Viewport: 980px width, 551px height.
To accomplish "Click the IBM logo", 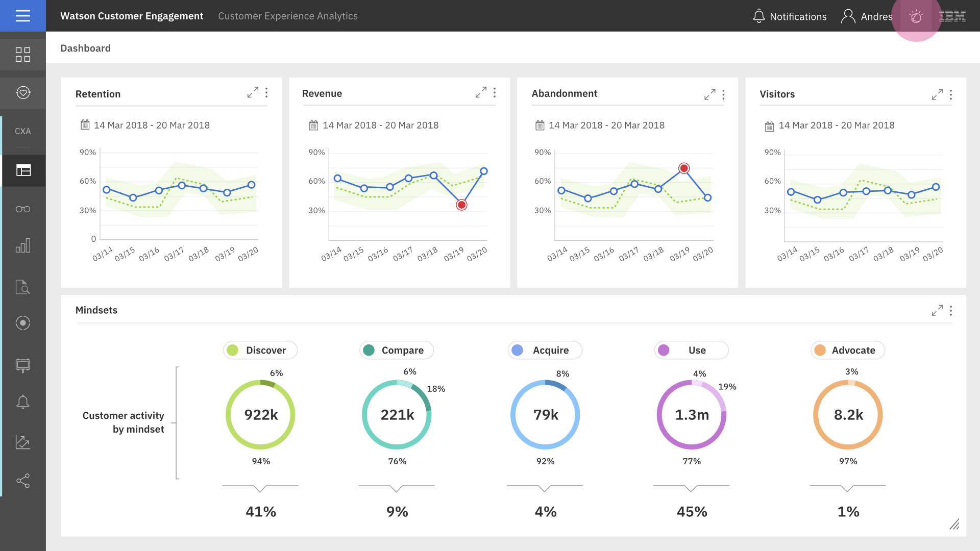I will point(952,16).
